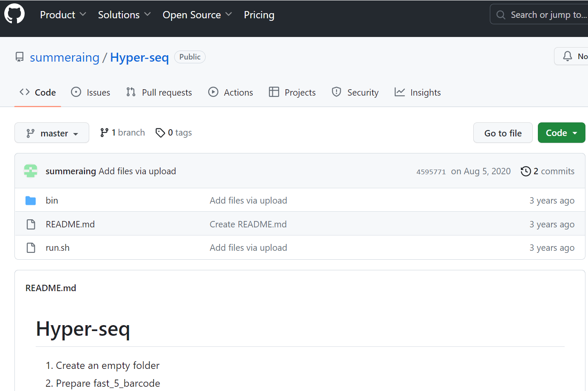Click the 'on Aug 5, 2020' commit date
Screen dimensions: 588x391
coord(481,171)
